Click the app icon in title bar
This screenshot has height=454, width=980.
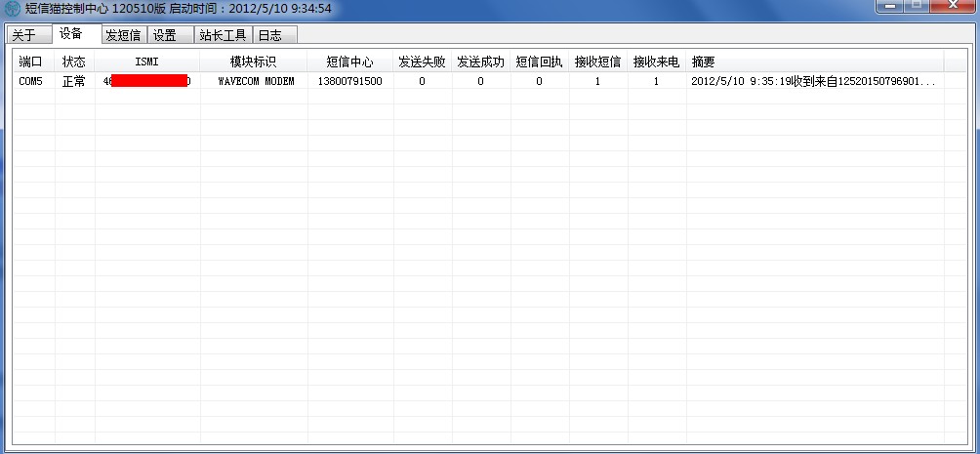[x=12, y=9]
